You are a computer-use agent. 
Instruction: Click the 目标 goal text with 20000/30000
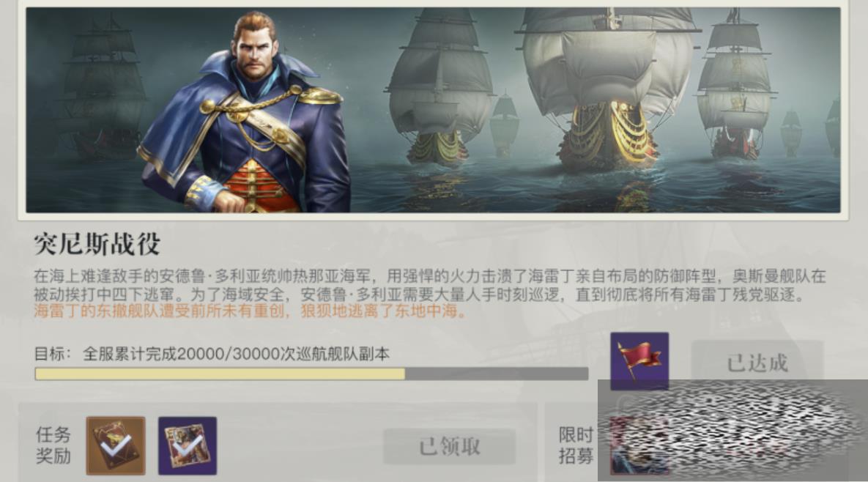tap(212, 354)
